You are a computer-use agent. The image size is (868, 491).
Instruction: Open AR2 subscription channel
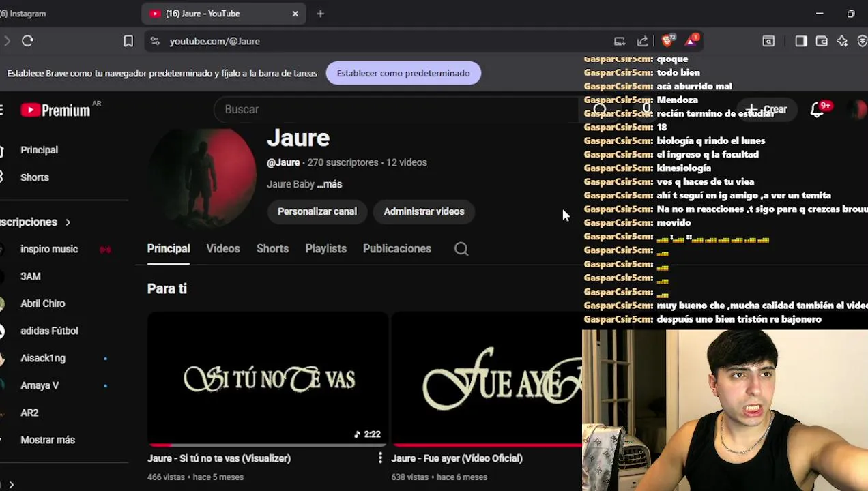tap(29, 413)
